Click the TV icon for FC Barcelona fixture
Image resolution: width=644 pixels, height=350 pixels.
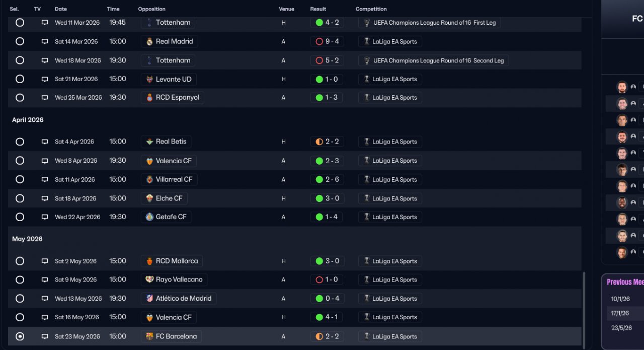click(45, 336)
